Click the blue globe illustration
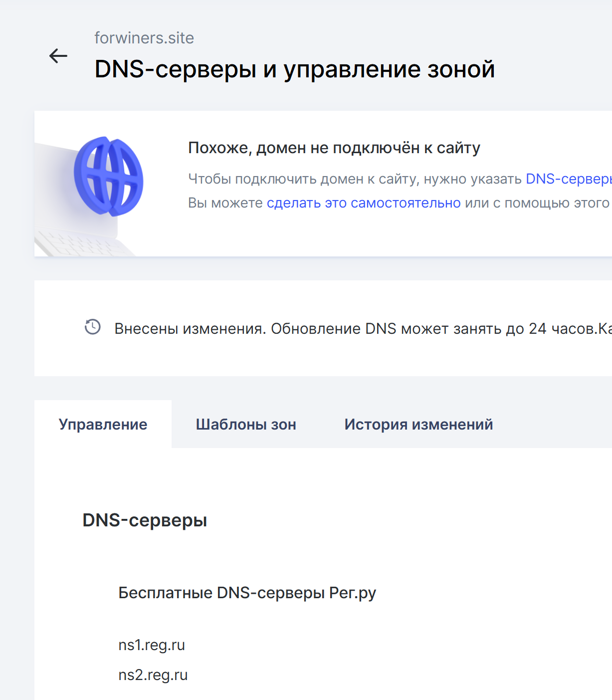This screenshot has height=700, width=612. coord(109,176)
